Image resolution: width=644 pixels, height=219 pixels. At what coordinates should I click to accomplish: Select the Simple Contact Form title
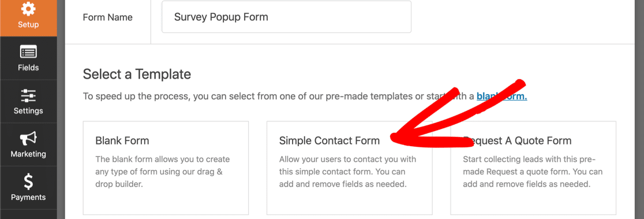tap(330, 141)
